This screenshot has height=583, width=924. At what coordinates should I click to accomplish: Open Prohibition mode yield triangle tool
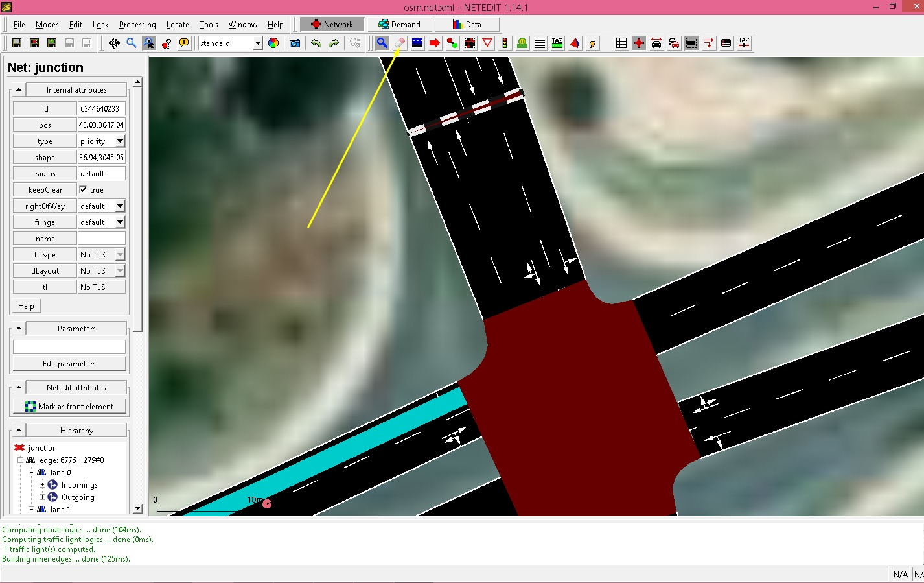[487, 43]
